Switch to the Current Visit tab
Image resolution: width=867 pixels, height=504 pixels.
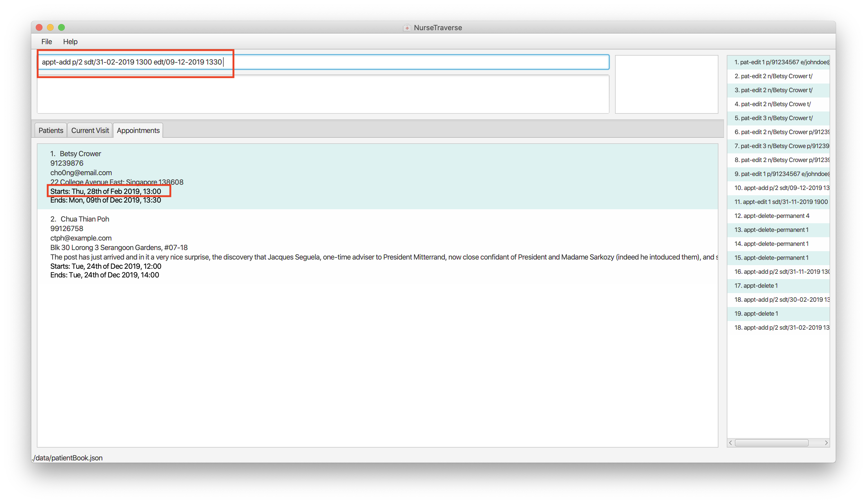[x=90, y=130]
